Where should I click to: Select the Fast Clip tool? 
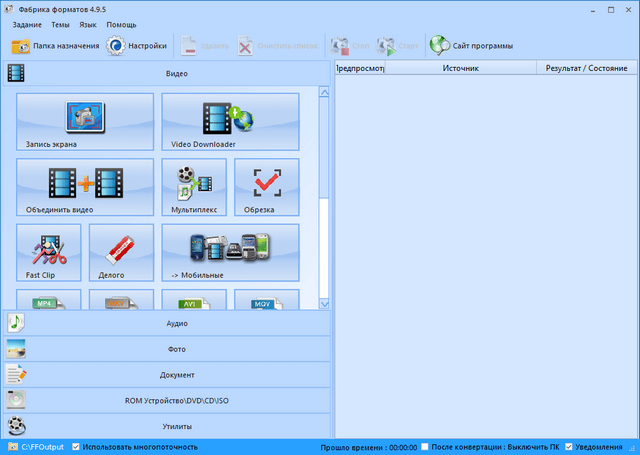tap(48, 252)
